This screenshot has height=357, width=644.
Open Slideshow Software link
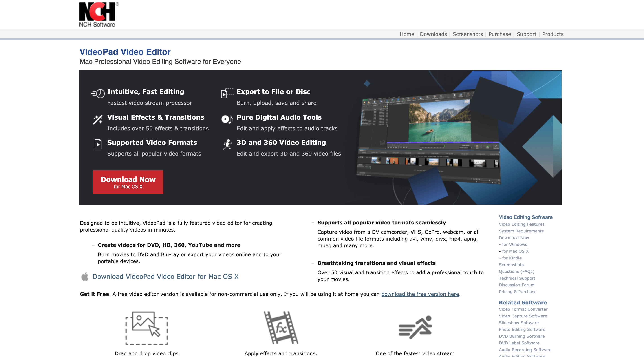pyautogui.click(x=518, y=323)
